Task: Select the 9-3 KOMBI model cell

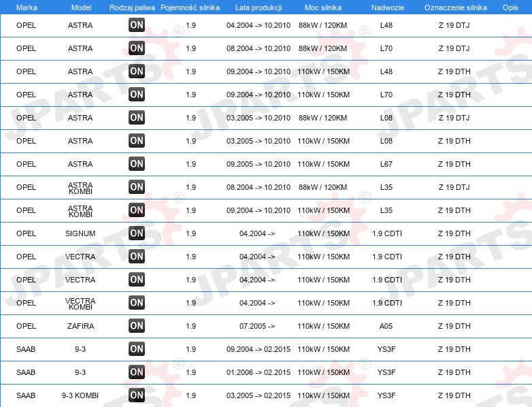Action: [80, 395]
